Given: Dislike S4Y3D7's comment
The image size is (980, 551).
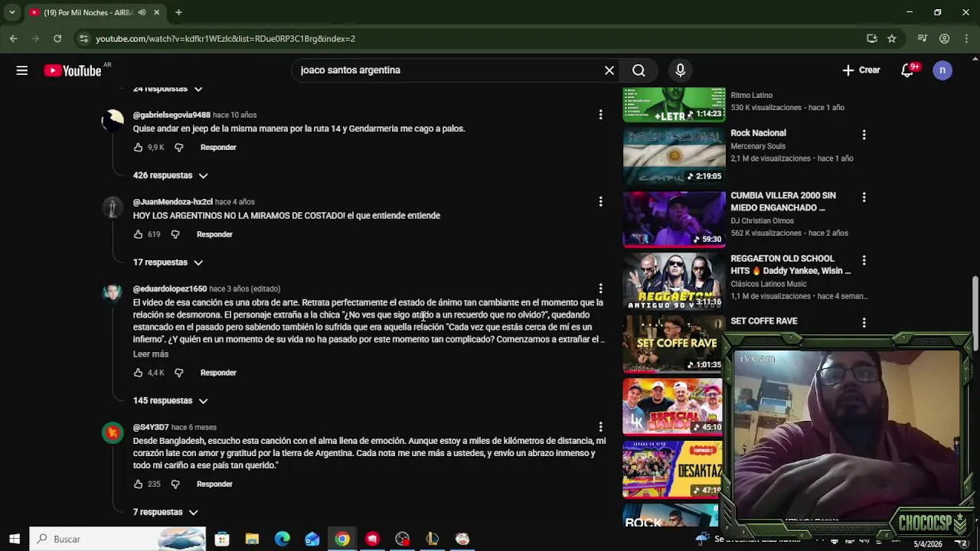Looking at the screenshot, I should (x=175, y=484).
